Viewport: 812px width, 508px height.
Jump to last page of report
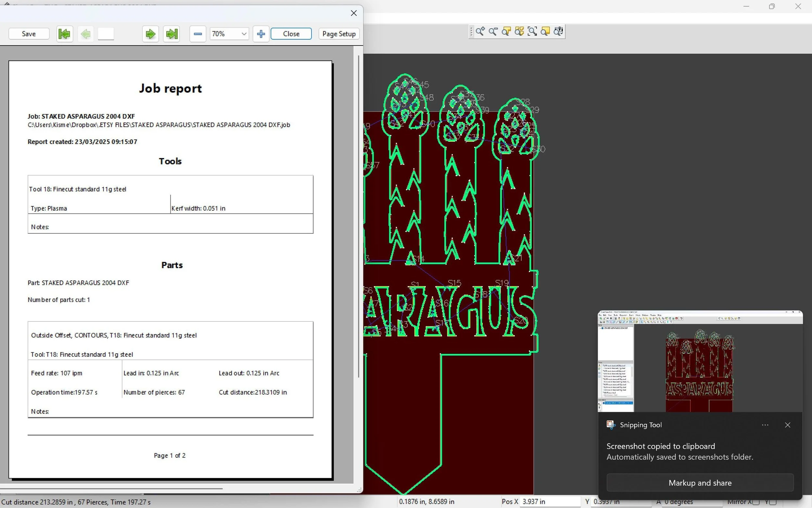click(x=171, y=34)
